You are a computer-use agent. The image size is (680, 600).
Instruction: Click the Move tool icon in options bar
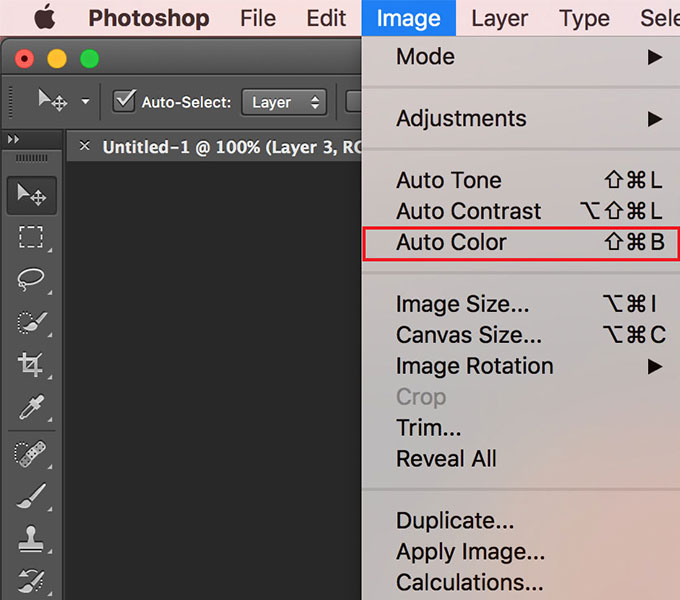[52, 101]
